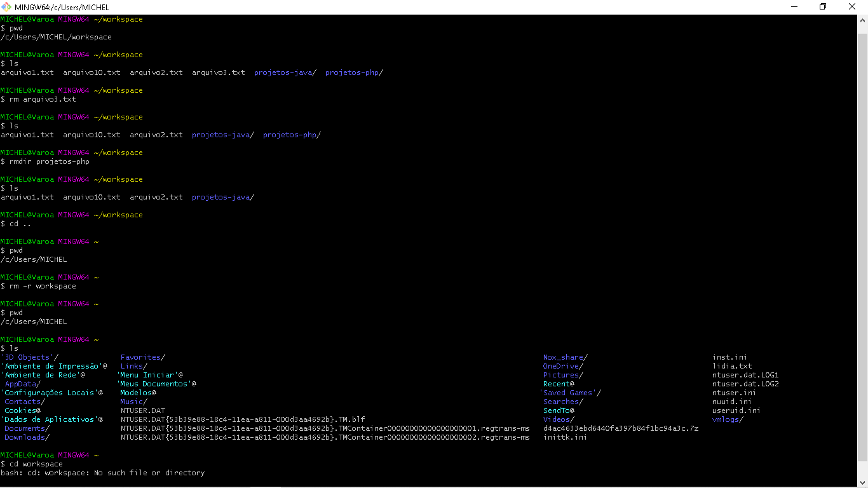The width and height of the screenshot is (868, 488).
Task: Click the 'No such file or directory' error
Action: click(149, 473)
